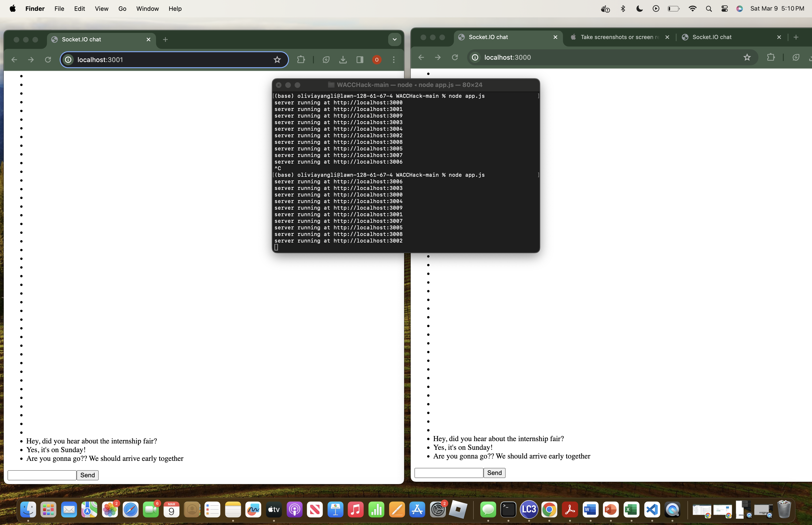Screen dimensions: 812x525
Task: Click the bookmark star in the localhost:3001 window
Action: [x=277, y=60]
